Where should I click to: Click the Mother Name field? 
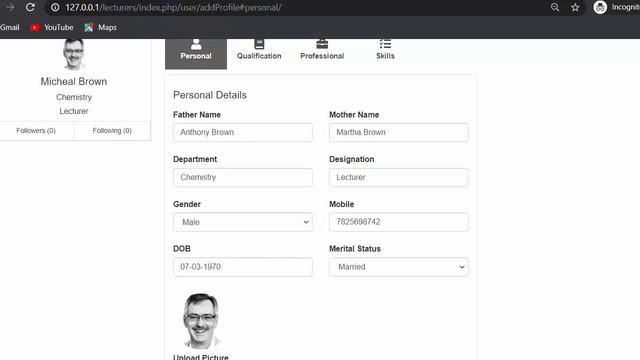(399, 132)
